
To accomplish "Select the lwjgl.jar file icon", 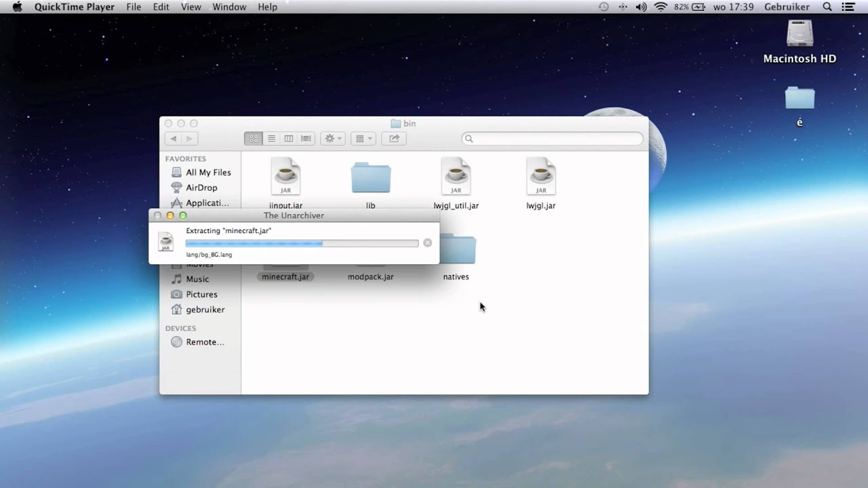I will click(x=540, y=176).
